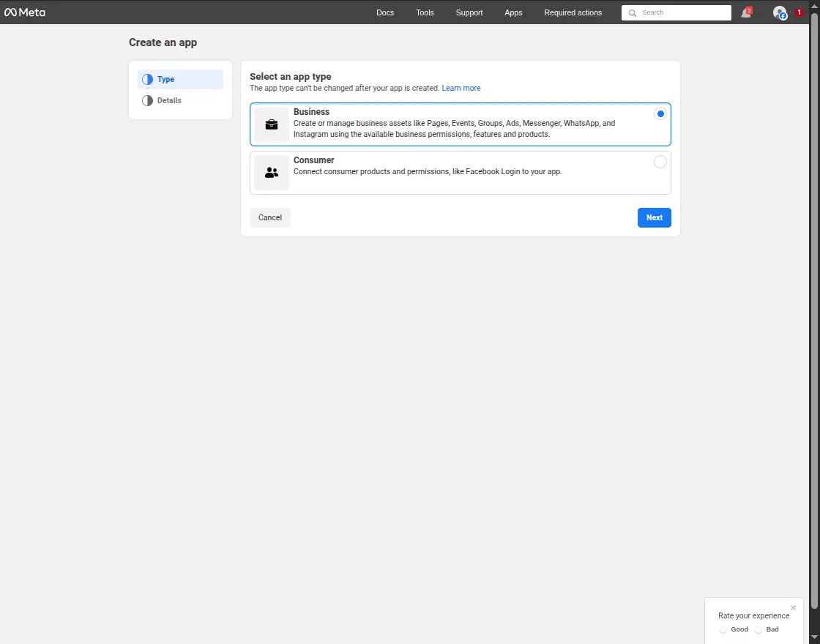Click the Next button
Viewport: 820px width, 644px height.
(654, 217)
